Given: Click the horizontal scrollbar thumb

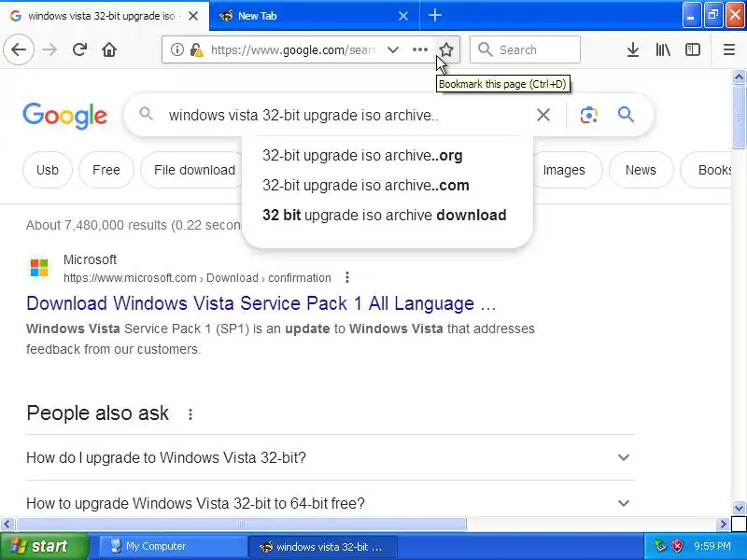Looking at the screenshot, I should tap(241, 525).
